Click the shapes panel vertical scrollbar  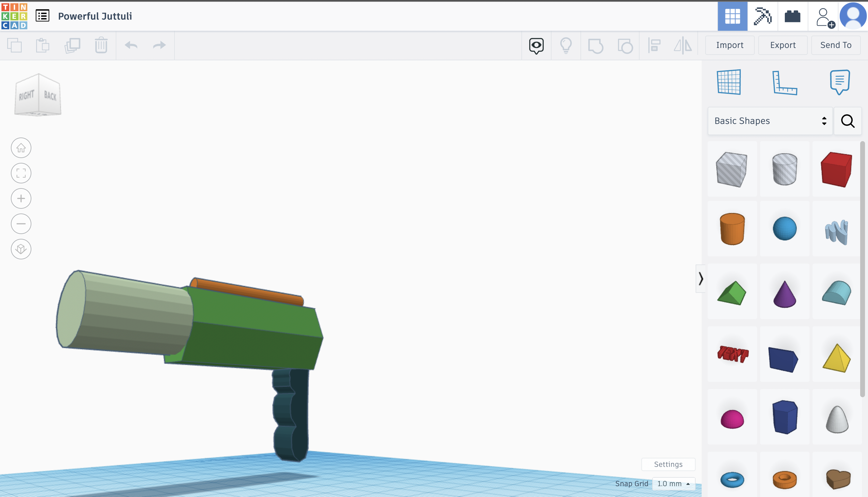[863, 270]
